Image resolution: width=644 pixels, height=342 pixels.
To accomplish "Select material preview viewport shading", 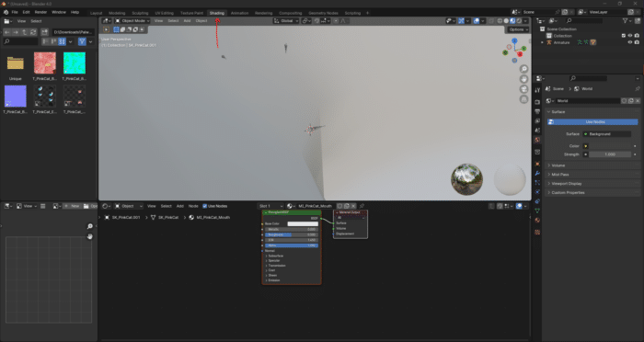I will pyautogui.click(x=512, y=20).
